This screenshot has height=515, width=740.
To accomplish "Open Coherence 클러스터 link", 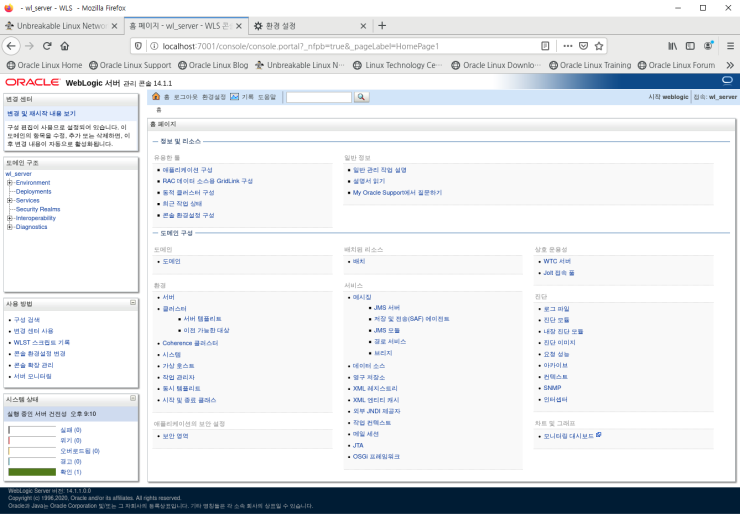I will 190,343.
